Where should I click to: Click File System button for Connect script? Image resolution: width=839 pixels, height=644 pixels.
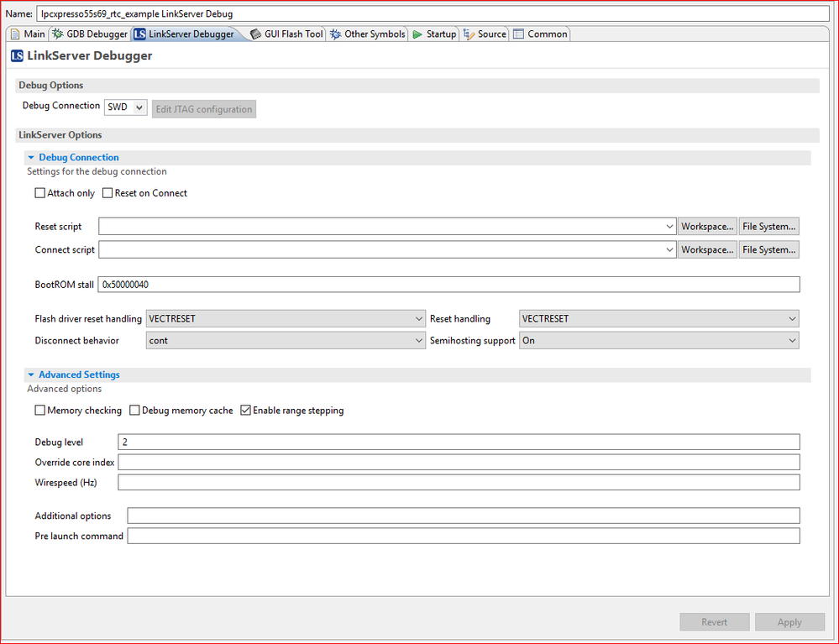click(768, 249)
